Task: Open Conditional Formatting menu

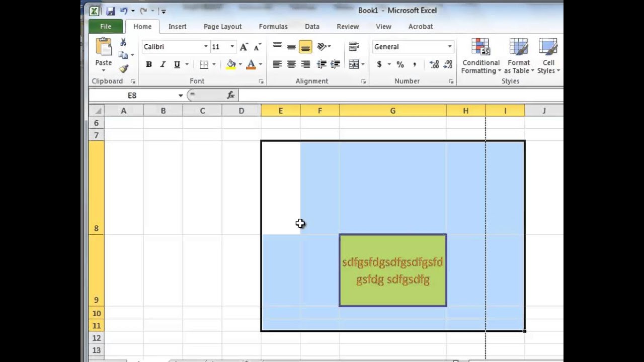Action: coord(481,56)
